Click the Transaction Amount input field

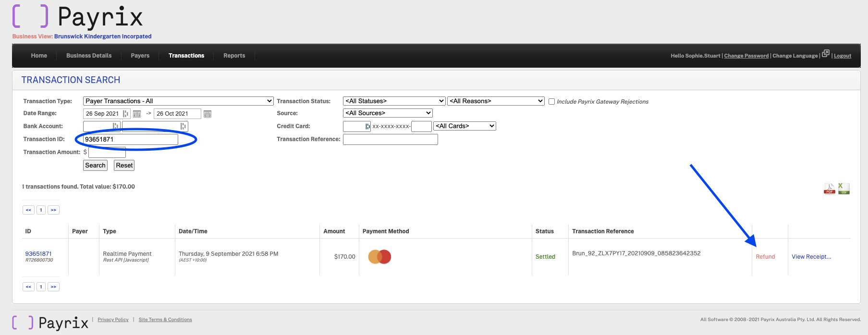click(107, 153)
